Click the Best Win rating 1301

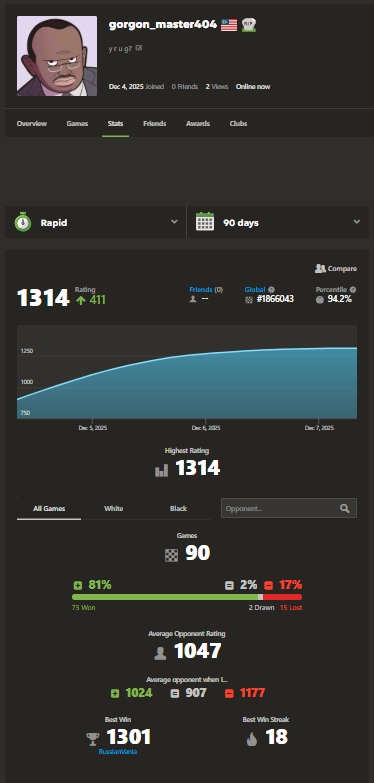point(129,737)
